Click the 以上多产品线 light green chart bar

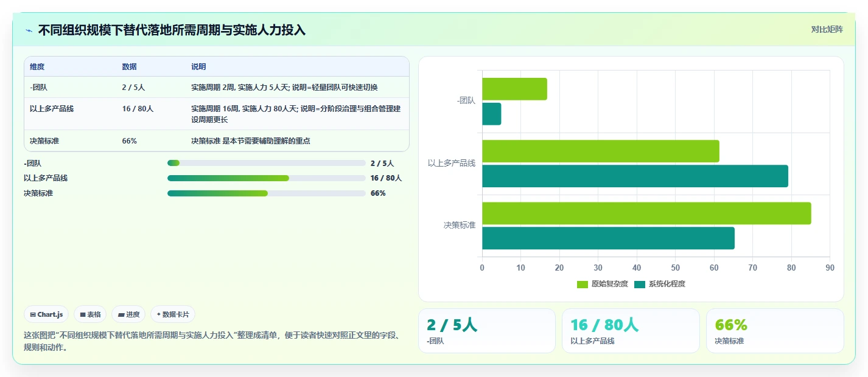point(601,151)
